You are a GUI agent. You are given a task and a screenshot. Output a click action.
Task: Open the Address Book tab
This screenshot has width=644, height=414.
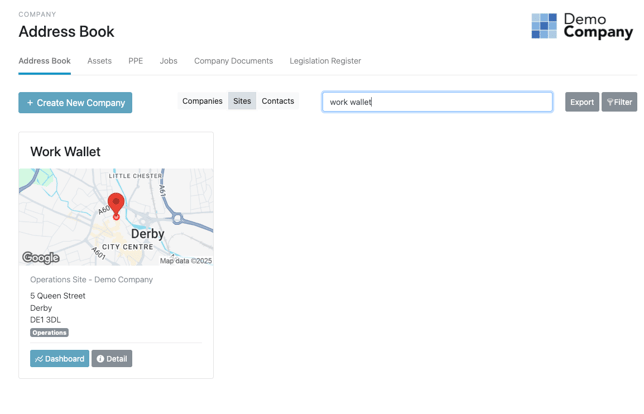tap(44, 61)
